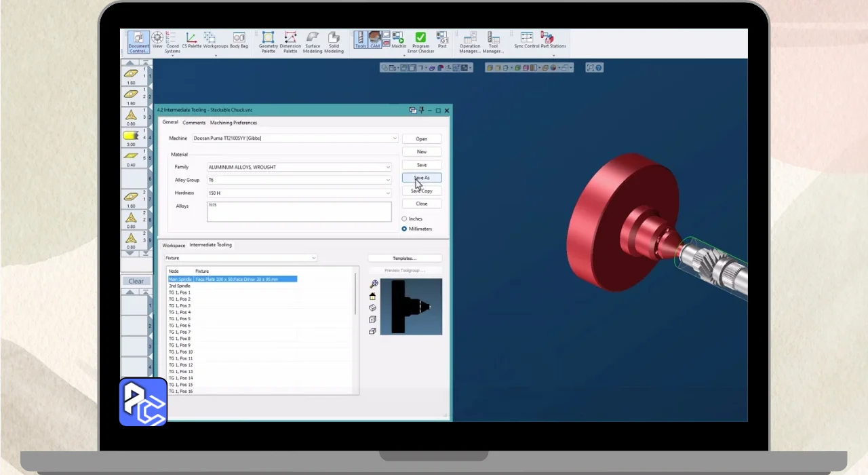This screenshot has width=868, height=475.
Task: Open the material Family dropdown
Action: (x=388, y=168)
